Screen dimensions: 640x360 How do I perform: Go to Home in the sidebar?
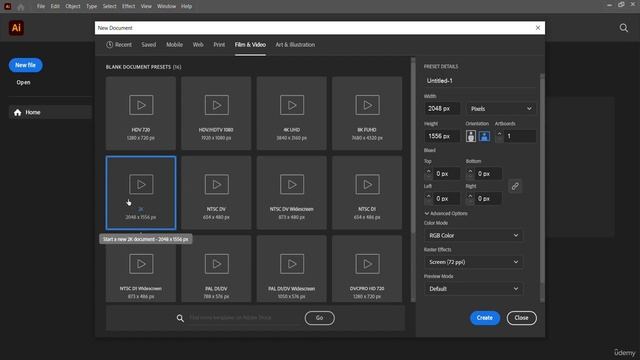(x=50, y=112)
